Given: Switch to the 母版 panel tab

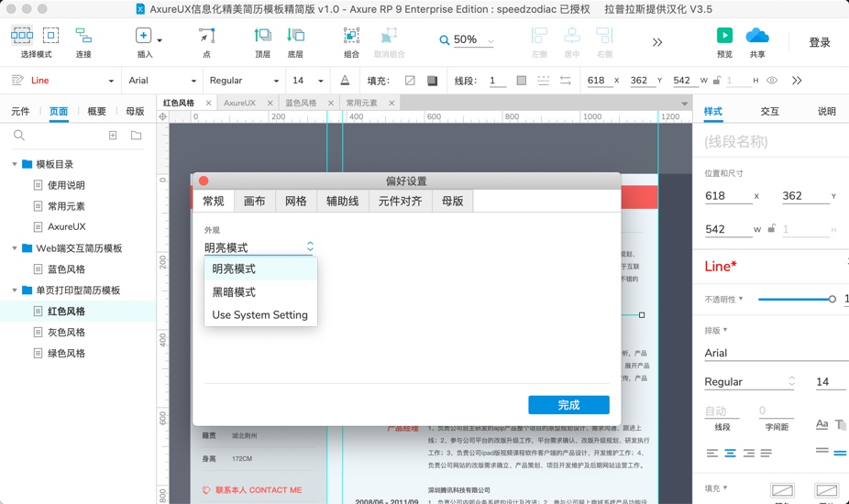Looking at the screenshot, I should pos(135,112).
